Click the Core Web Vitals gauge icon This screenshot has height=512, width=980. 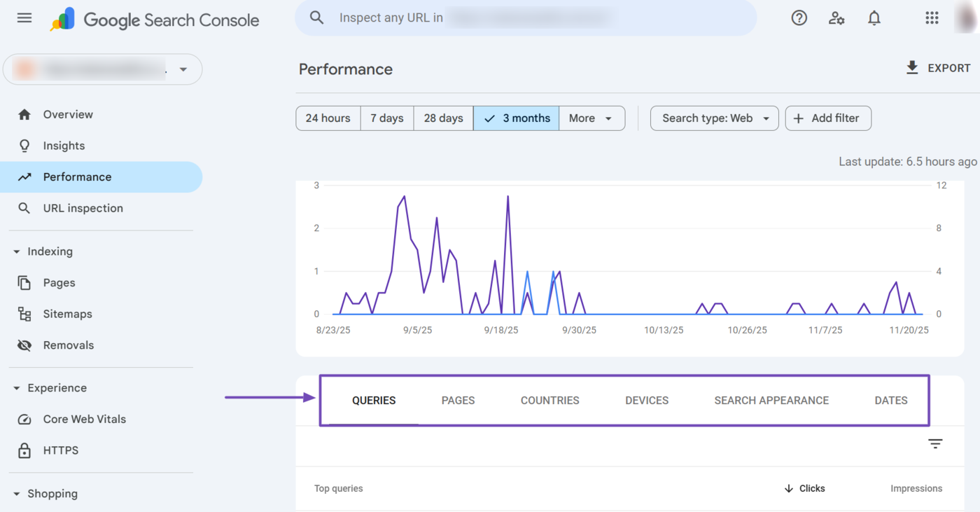pyautogui.click(x=24, y=419)
